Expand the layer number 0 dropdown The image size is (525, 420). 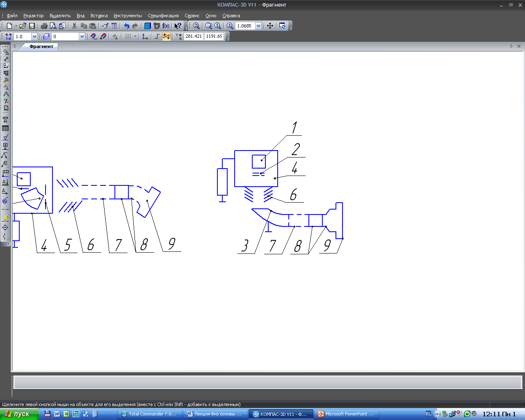pos(82,37)
